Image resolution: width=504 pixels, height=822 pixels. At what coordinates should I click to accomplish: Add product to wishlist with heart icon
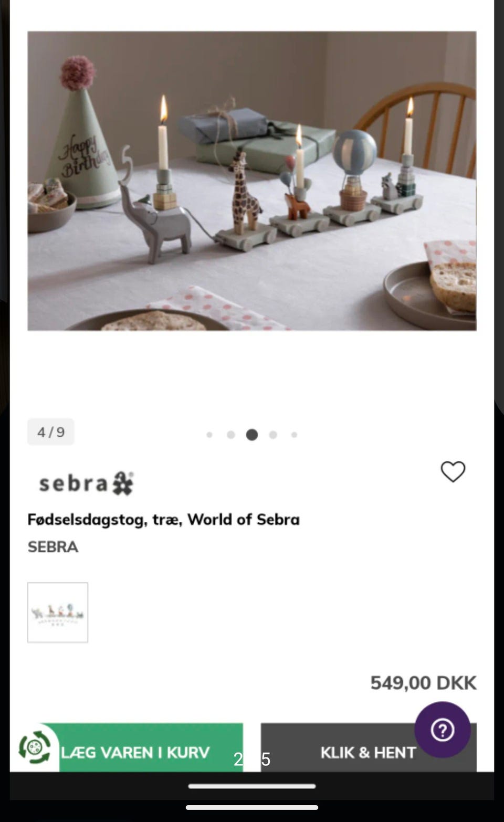pos(453,471)
